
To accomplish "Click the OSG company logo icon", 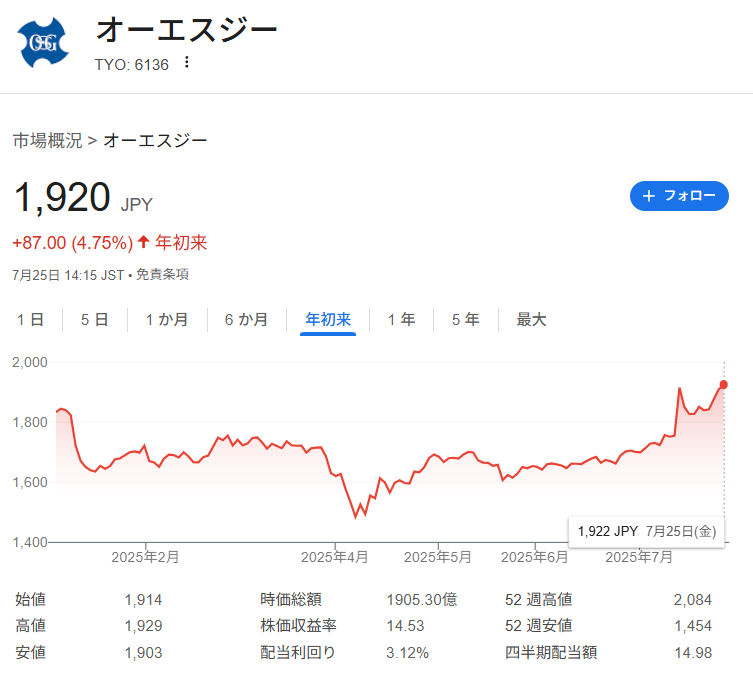I will pyautogui.click(x=43, y=43).
